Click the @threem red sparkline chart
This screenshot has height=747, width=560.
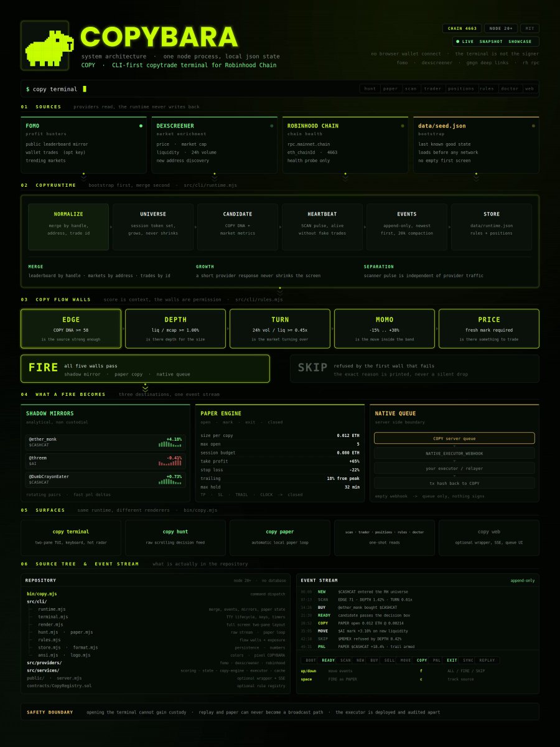pos(170,463)
